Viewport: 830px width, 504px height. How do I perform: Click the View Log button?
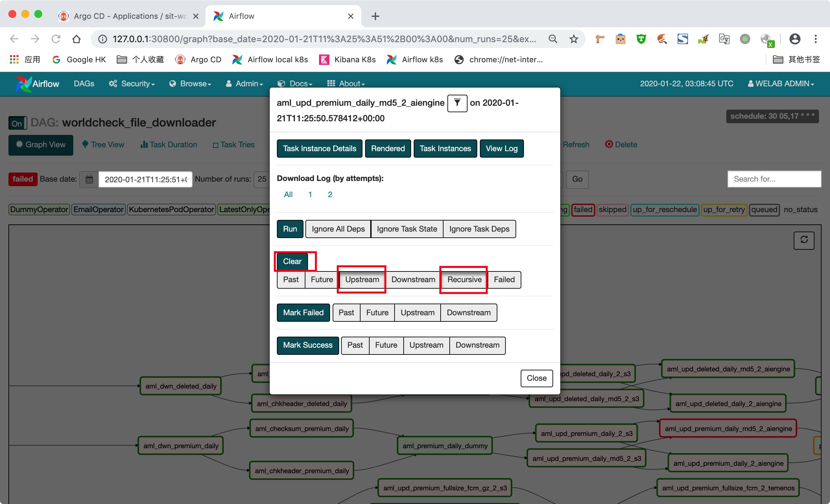point(501,149)
